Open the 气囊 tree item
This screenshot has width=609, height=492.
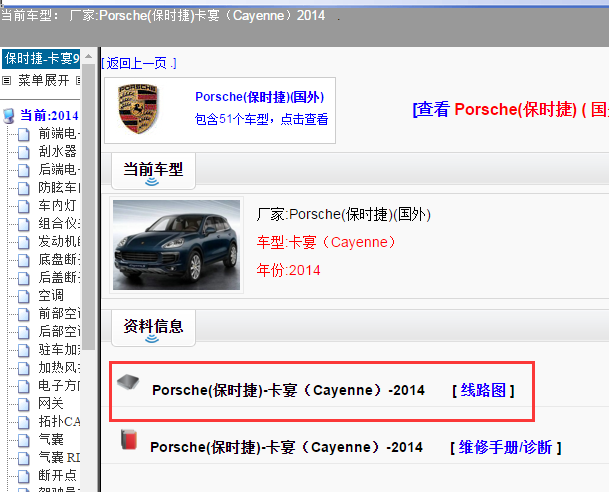51,439
